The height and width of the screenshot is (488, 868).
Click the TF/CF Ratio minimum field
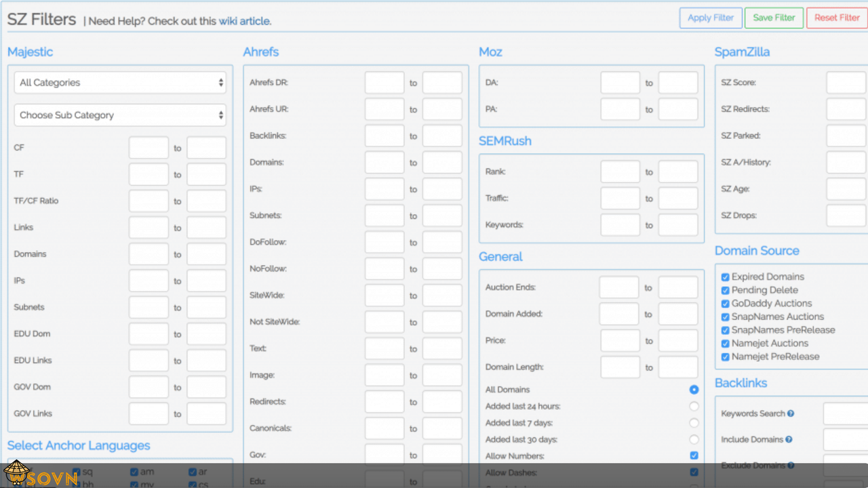[149, 201]
